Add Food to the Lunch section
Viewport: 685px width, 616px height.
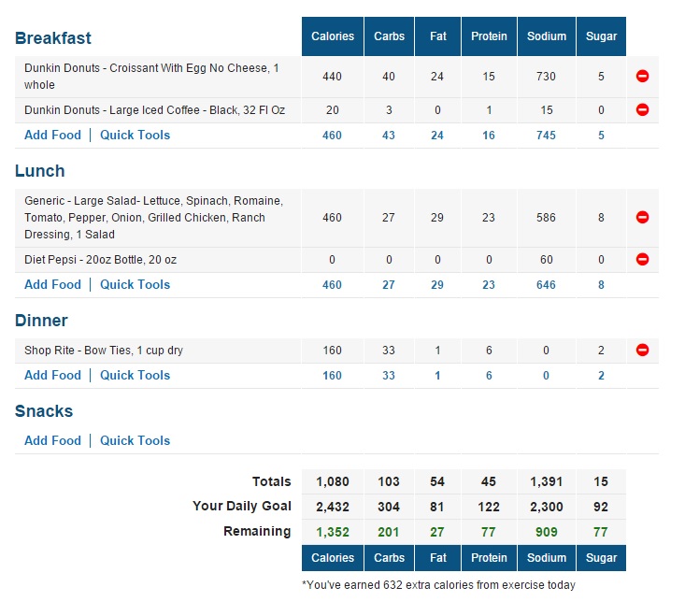52,285
